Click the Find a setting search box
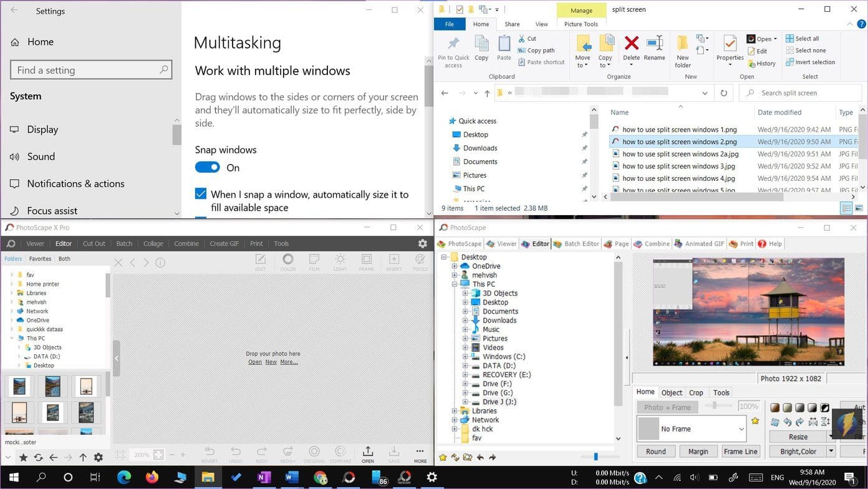Image resolution: width=868 pixels, height=489 pixels. tap(91, 70)
